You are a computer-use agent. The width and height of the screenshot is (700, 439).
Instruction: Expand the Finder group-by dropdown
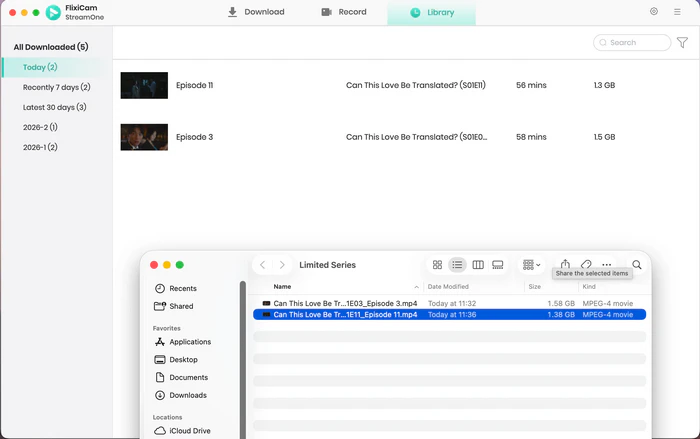pos(532,265)
